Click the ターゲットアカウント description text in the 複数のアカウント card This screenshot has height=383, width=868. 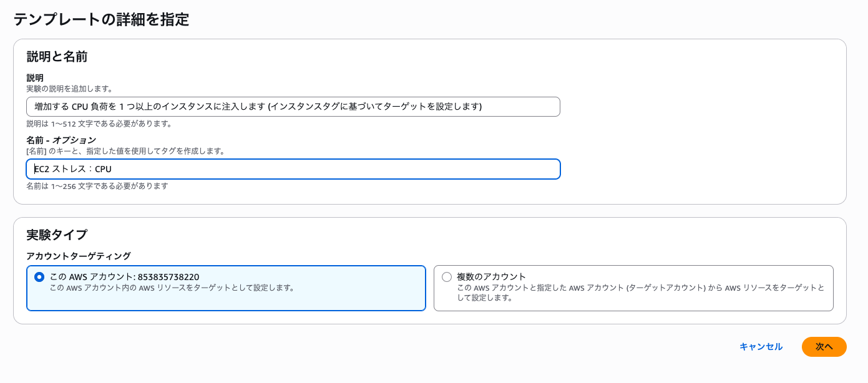click(640, 293)
